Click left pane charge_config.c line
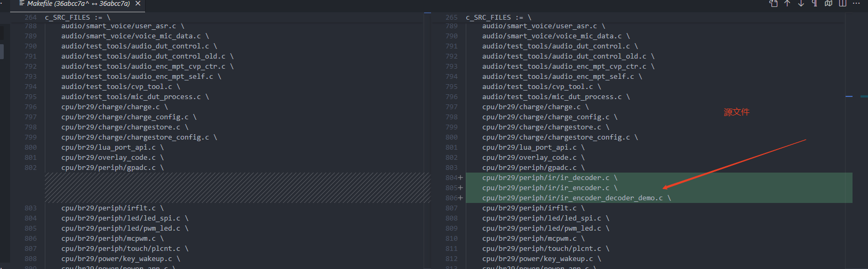This screenshot has height=269, width=868. tap(129, 117)
